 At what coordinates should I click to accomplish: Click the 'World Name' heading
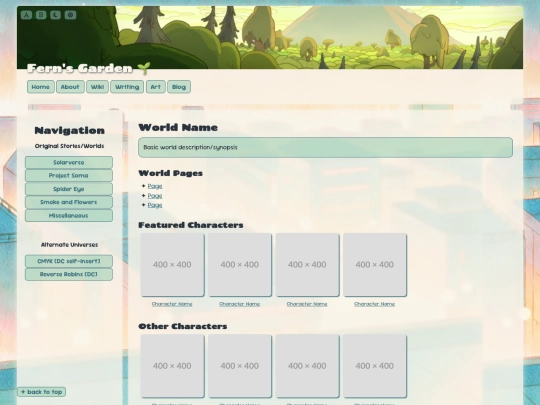pos(178,127)
